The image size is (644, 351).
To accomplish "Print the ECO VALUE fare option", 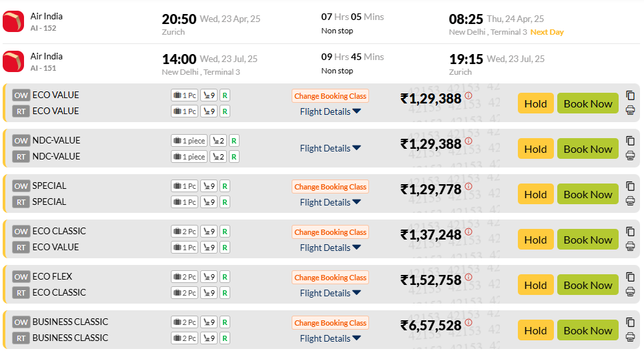I will click(630, 110).
